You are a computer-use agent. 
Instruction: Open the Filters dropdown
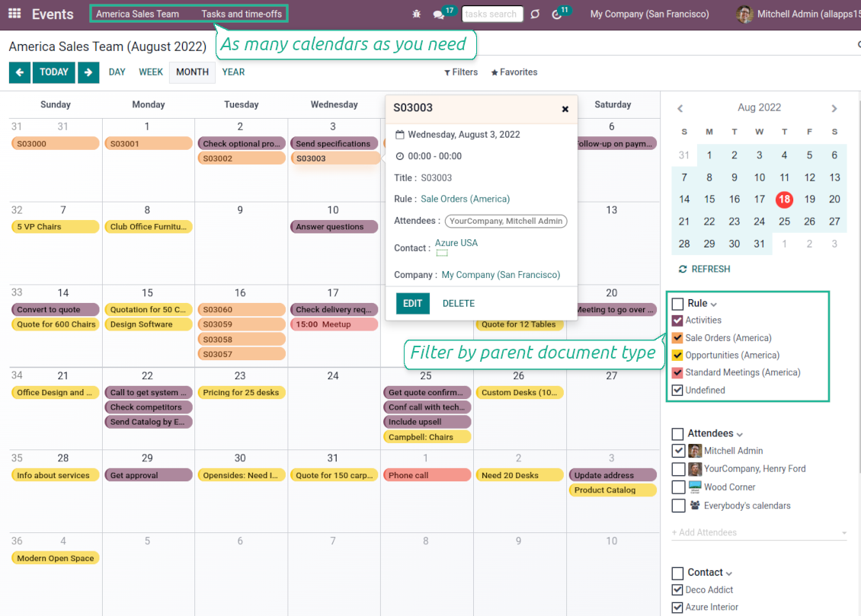point(461,72)
